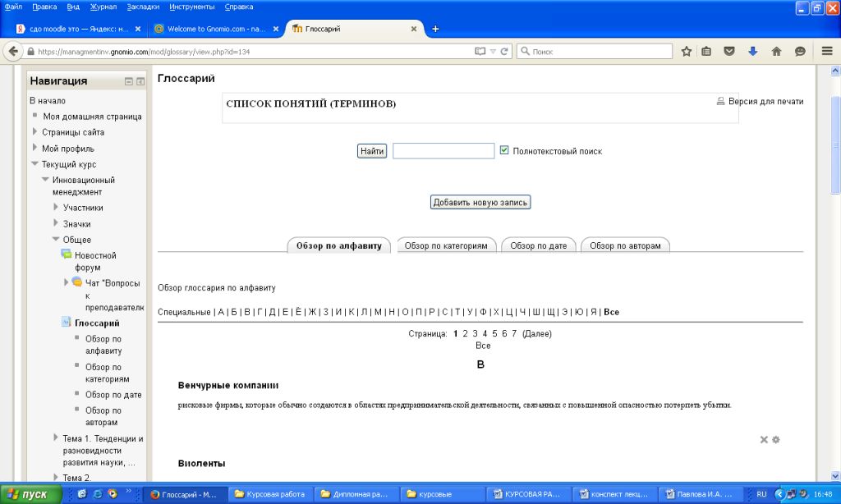Screen dimensions: 841x504
Task: Open the address bar history dropdown arrow
Action: [x=493, y=52]
